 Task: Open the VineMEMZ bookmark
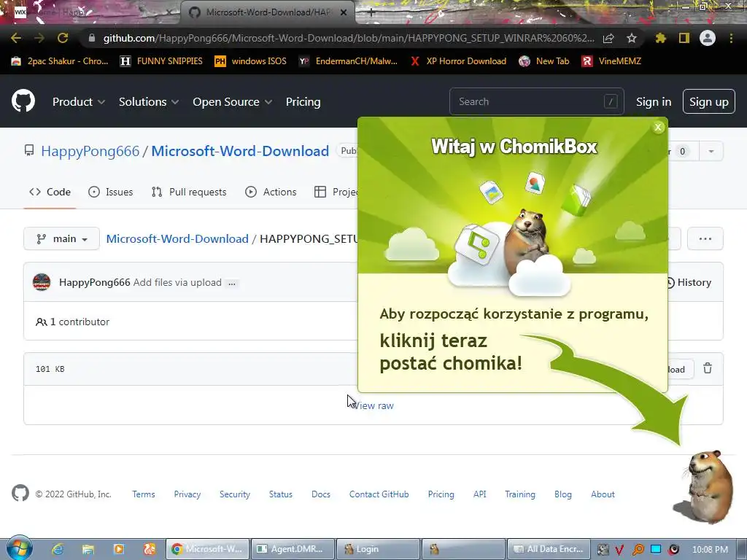pos(611,61)
